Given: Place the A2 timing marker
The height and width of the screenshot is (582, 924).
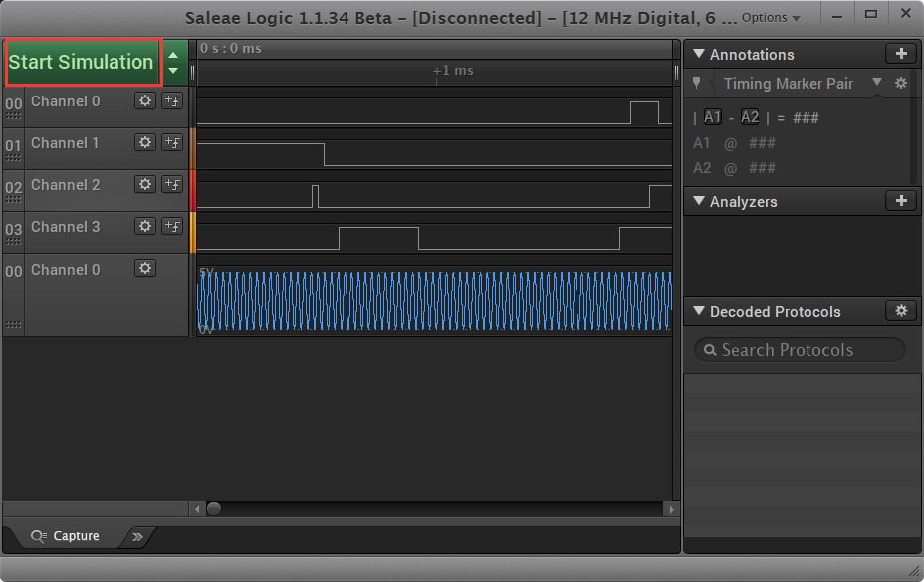Looking at the screenshot, I should click(x=750, y=117).
